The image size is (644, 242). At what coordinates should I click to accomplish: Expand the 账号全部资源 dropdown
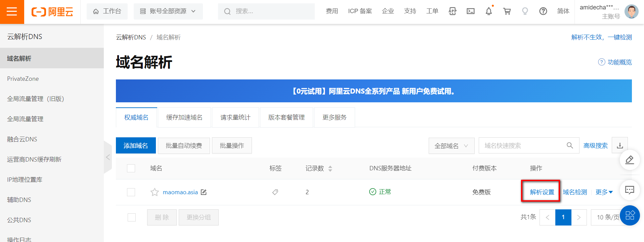tap(168, 11)
